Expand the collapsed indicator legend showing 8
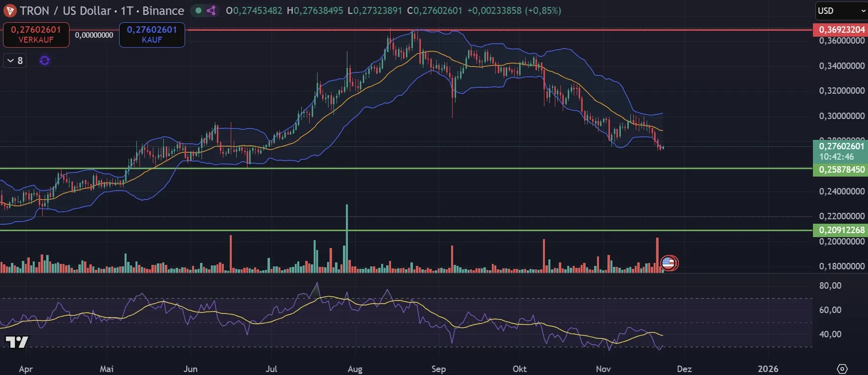The height and width of the screenshot is (375, 868). tap(14, 61)
